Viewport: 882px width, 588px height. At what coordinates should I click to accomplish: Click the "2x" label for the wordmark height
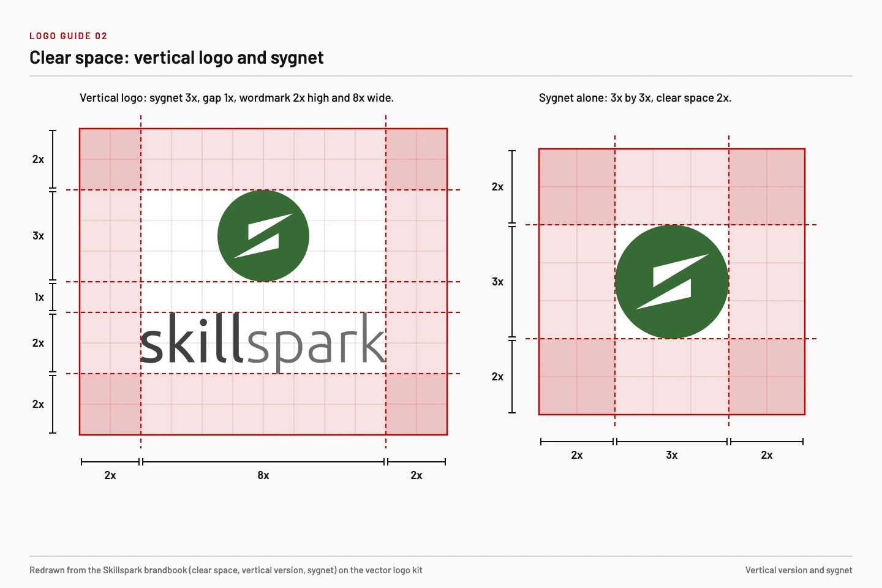pos(39,343)
